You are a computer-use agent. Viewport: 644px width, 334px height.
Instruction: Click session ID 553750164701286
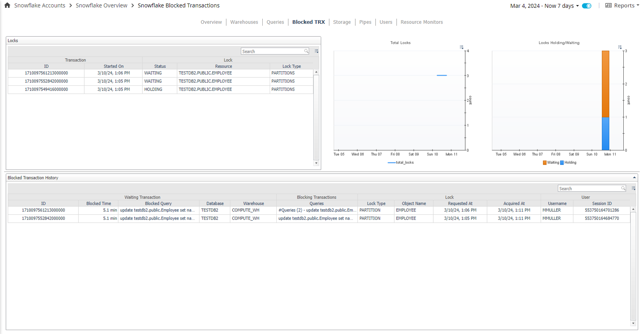tap(602, 210)
